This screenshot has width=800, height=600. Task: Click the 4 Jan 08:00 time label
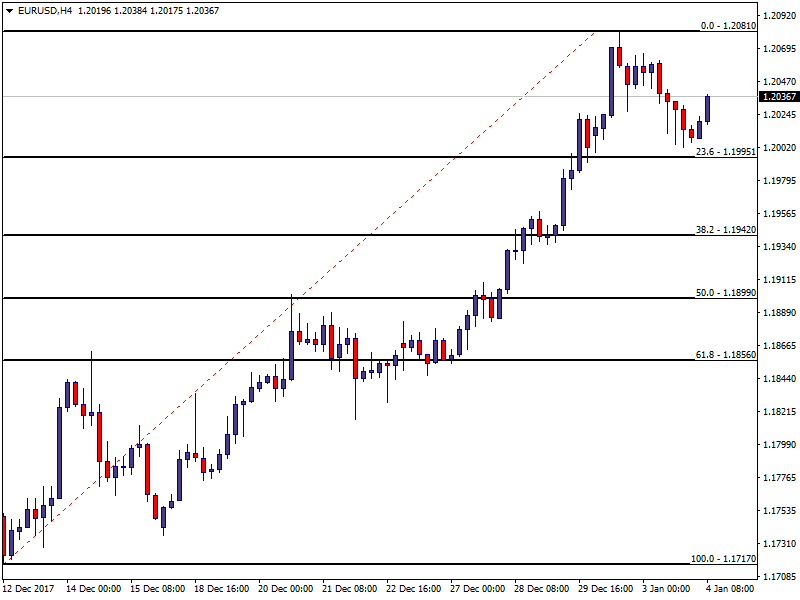pos(733,589)
